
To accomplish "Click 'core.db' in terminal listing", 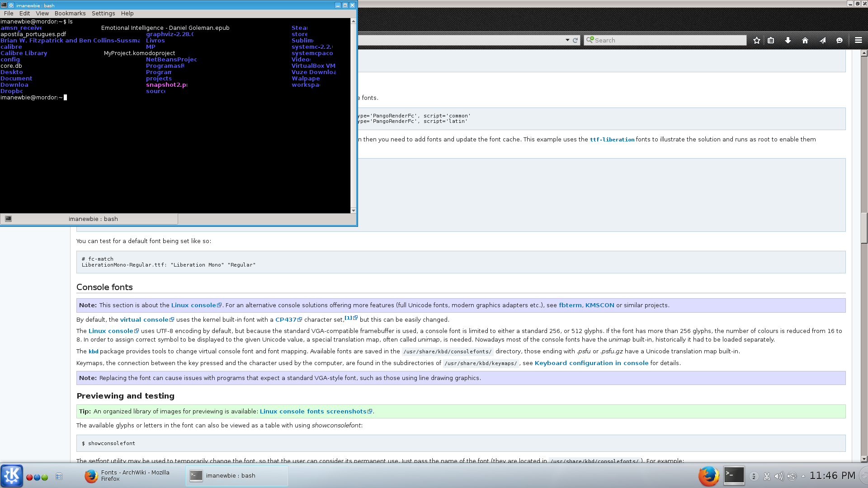I will click(11, 66).
